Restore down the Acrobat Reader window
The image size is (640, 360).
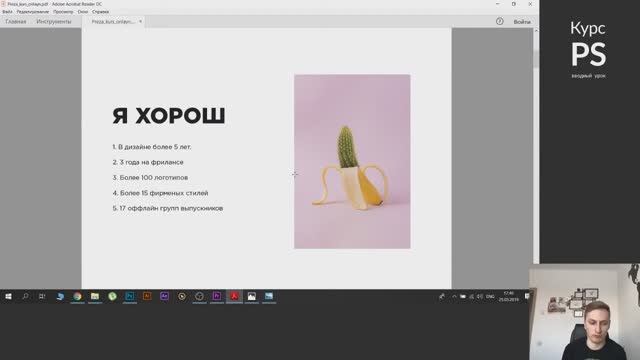click(514, 4)
